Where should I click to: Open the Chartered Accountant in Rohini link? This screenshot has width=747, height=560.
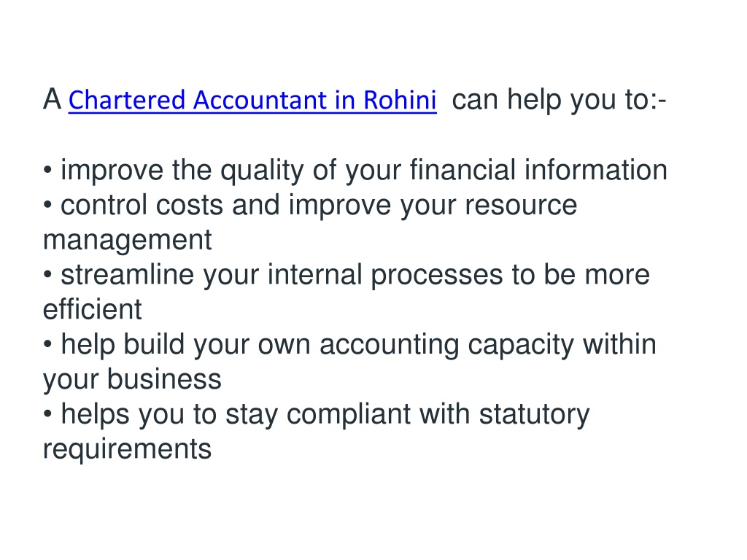(x=252, y=101)
